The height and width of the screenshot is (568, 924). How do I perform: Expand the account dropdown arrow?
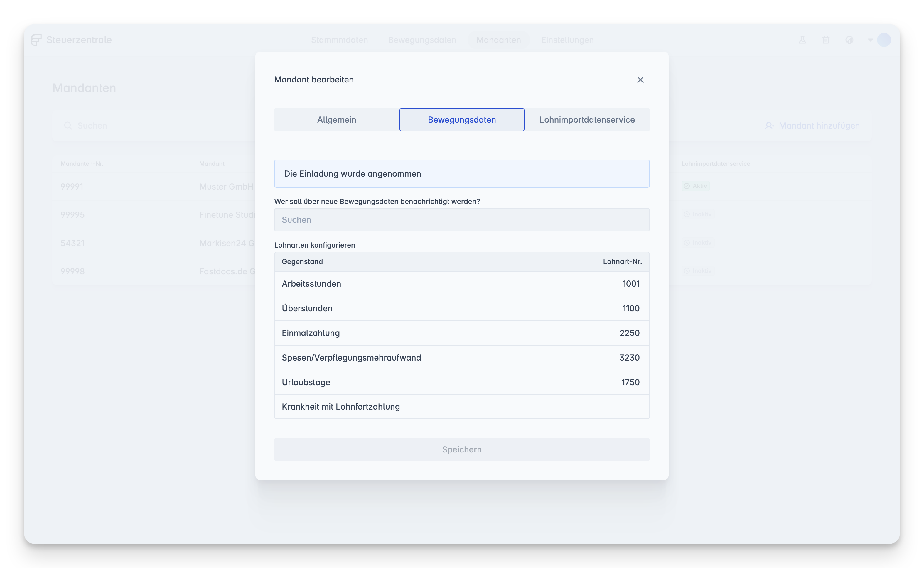coord(870,40)
